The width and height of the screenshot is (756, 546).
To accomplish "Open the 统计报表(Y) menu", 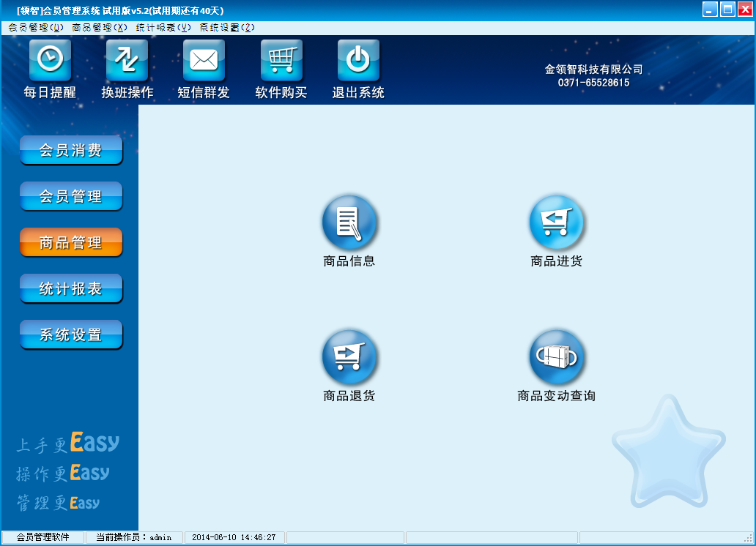I will pyautogui.click(x=163, y=28).
